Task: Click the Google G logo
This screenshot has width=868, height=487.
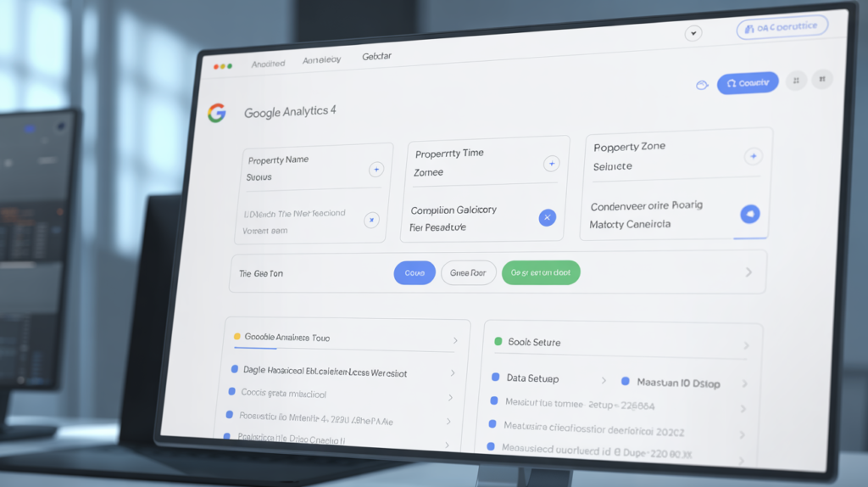Action: (217, 113)
